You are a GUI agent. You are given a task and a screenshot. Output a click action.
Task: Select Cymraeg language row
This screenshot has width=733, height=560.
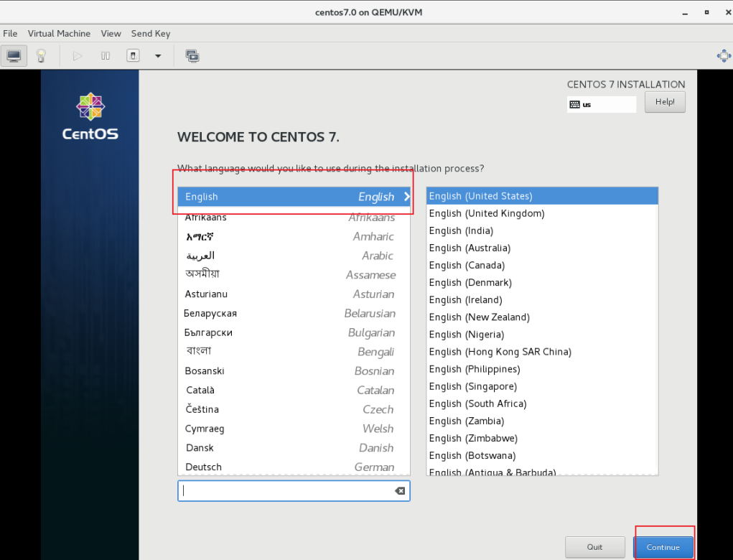coord(294,429)
